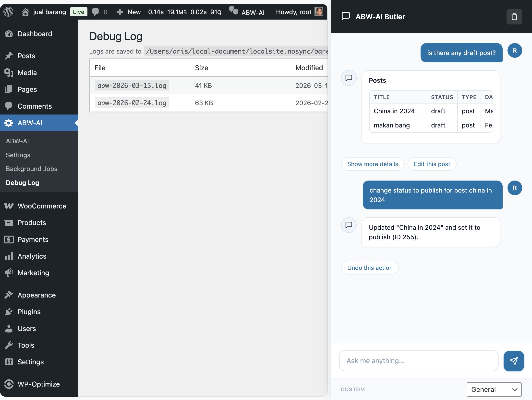Click the 'is there any draft post?' message
This screenshot has width=532, height=400.
461,53
